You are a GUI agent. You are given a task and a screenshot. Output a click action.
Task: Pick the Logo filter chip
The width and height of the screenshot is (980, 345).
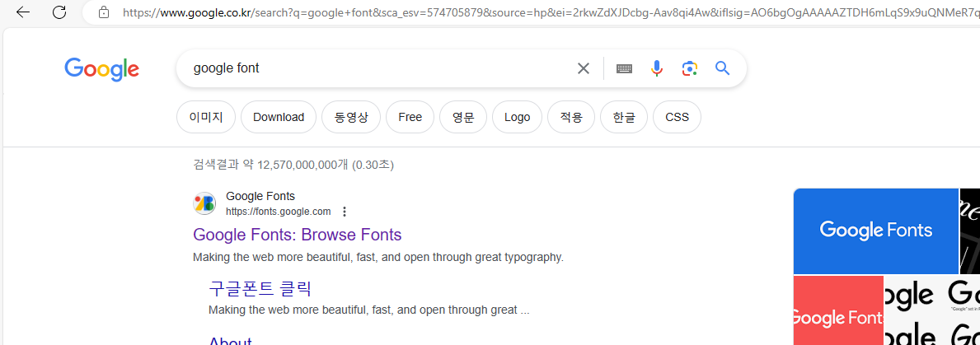pyautogui.click(x=517, y=117)
